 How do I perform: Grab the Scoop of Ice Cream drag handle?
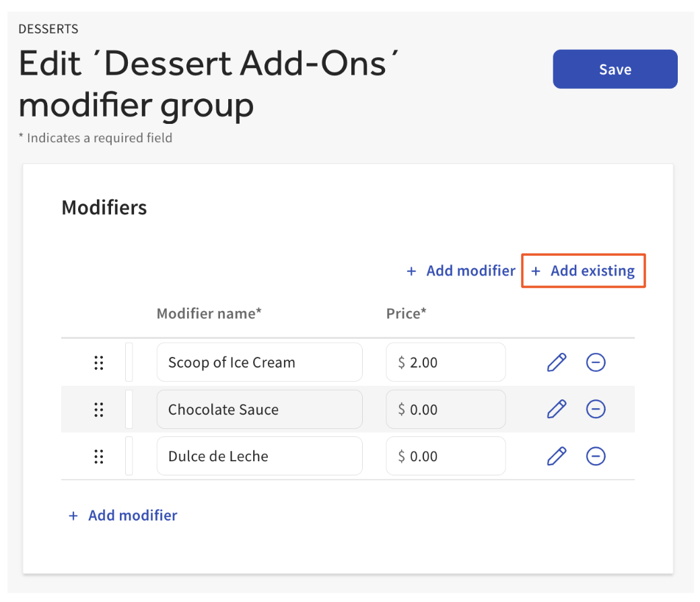99,363
